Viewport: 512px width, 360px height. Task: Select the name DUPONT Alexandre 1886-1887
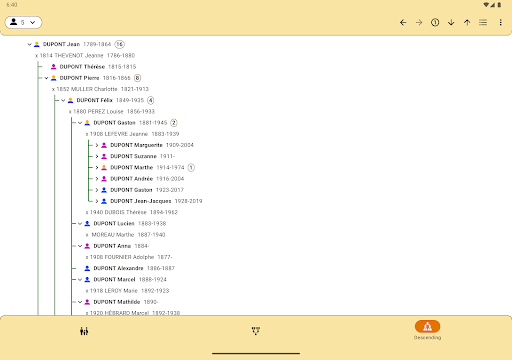134,268
